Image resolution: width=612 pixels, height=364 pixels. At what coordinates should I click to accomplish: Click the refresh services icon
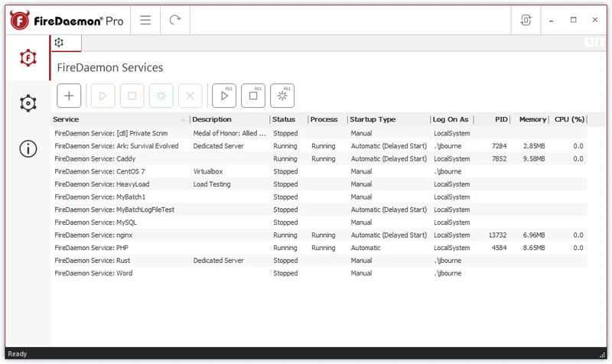(x=175, y=20)
